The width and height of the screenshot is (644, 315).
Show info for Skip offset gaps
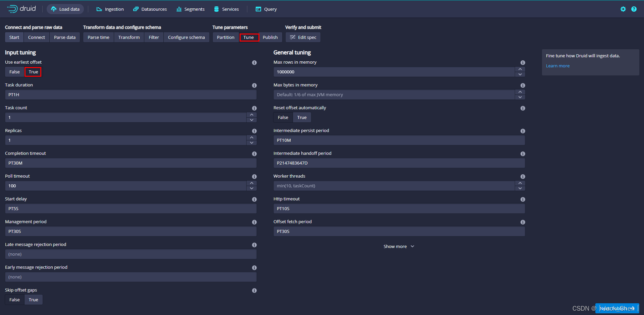[x=254, y=291]
